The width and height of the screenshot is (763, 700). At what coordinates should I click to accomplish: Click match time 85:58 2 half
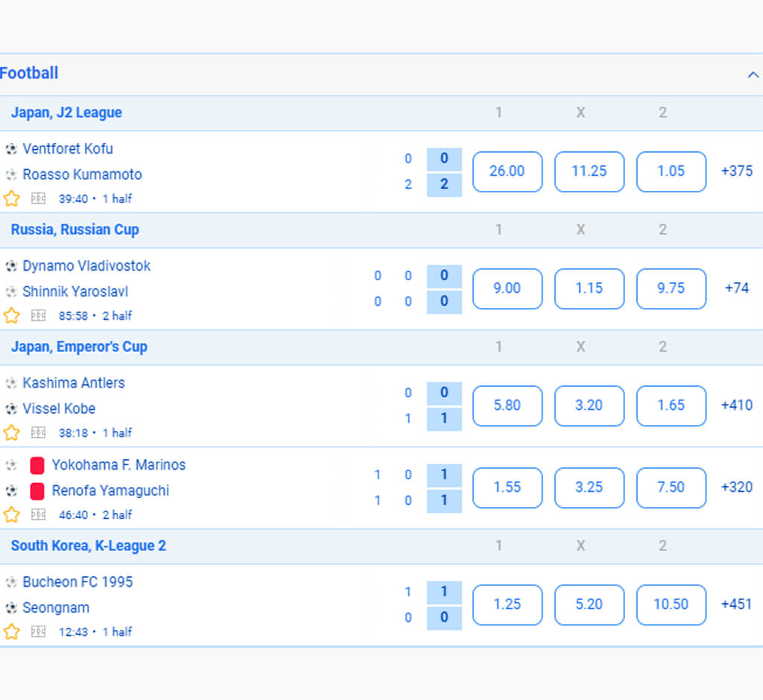coord(95,316)
